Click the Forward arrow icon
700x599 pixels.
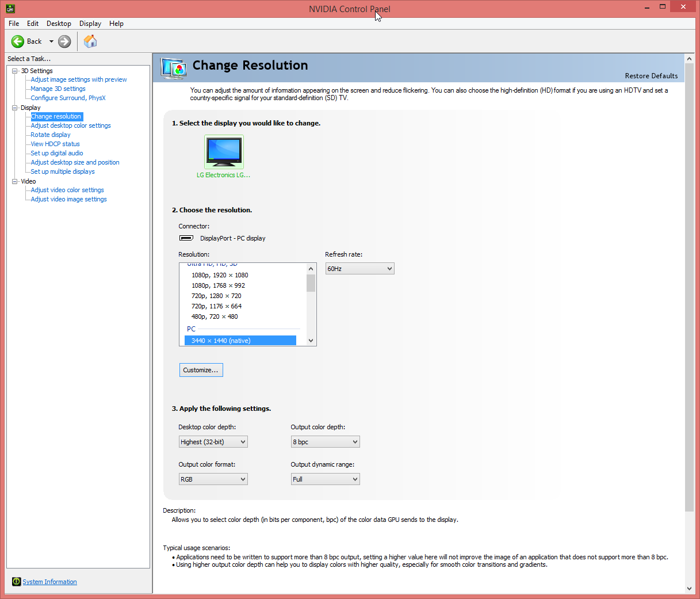click(x=64, y=41)
